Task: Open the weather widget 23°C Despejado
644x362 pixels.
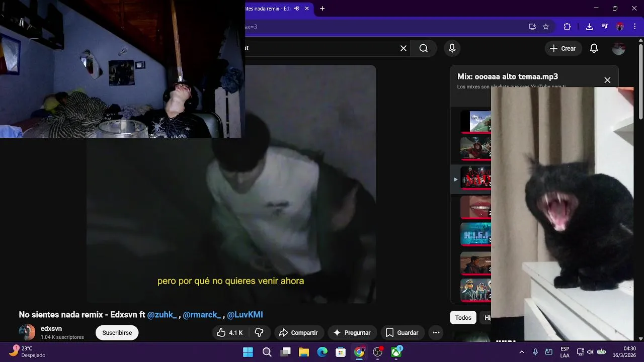Action: click(28, 352)
